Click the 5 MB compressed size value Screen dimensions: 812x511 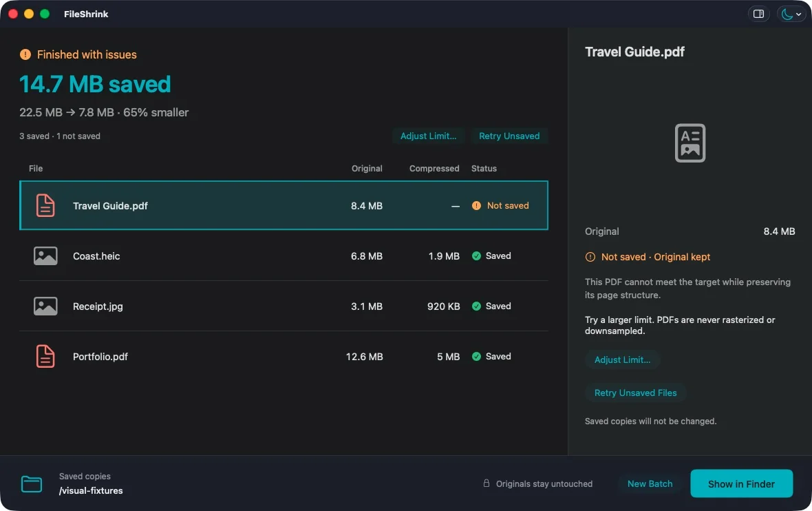448,357
